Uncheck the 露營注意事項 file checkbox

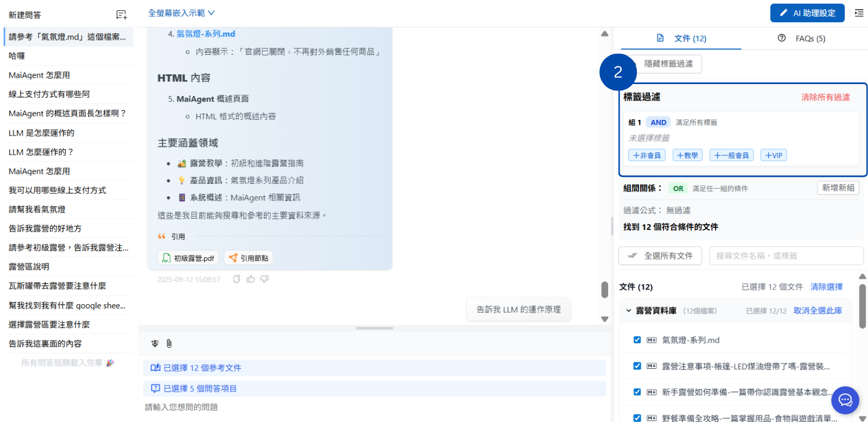tap(637, 366)
